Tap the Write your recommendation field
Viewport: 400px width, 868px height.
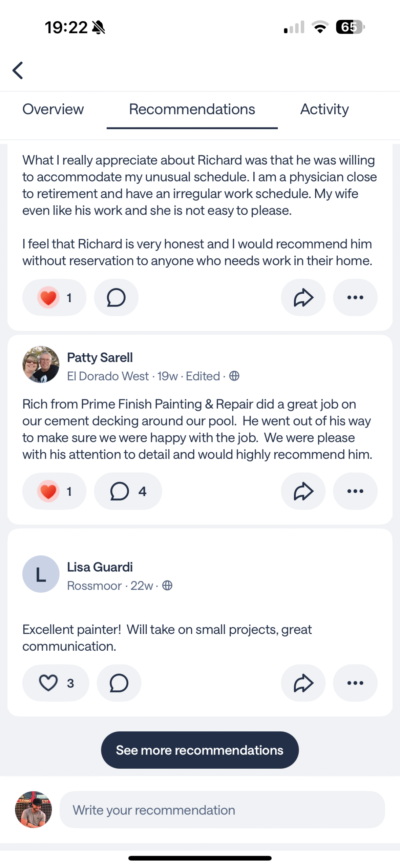[222, 810]
